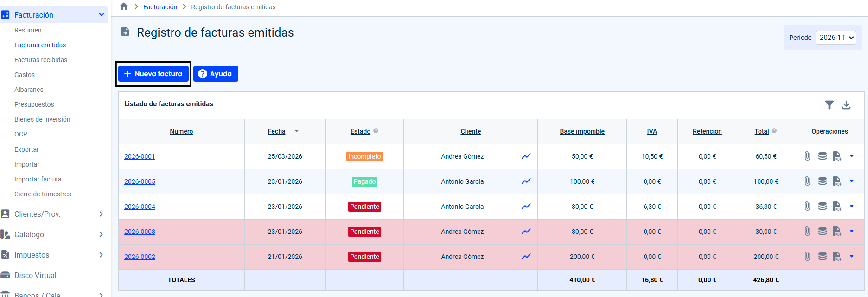Open the filter funnel icon for invoices

click(830, 105)
